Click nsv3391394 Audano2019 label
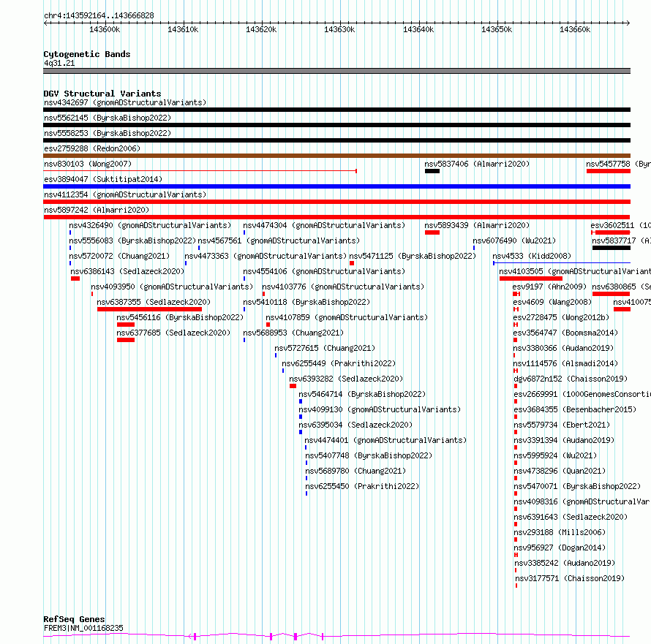This screenshot has width=651, height=644. tap(564, 440)
